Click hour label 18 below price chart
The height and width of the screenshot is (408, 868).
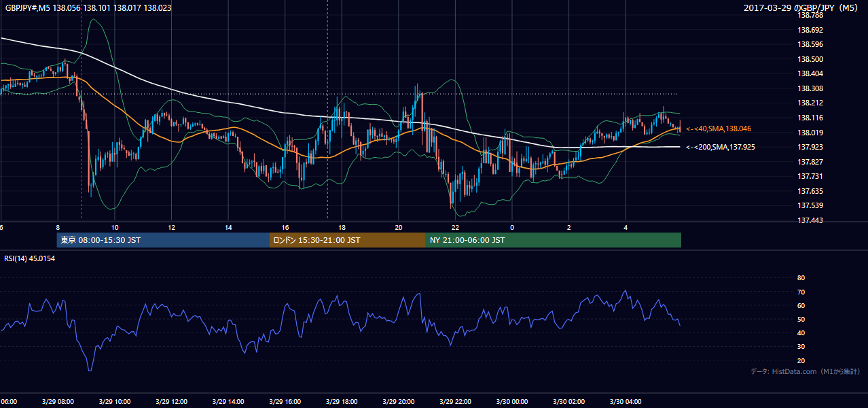click(x=342, y=227)
